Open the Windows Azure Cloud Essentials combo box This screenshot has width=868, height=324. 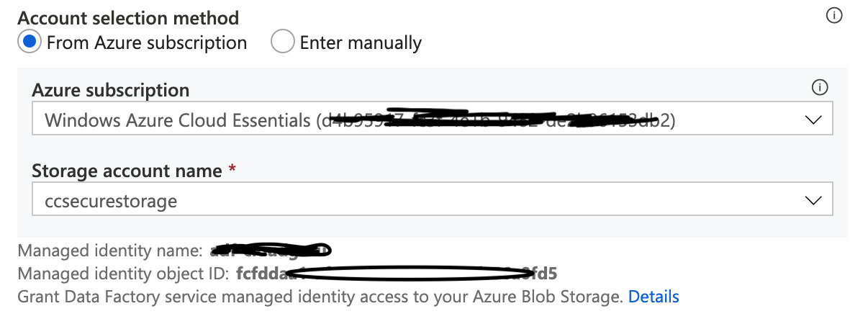[432, 118]
